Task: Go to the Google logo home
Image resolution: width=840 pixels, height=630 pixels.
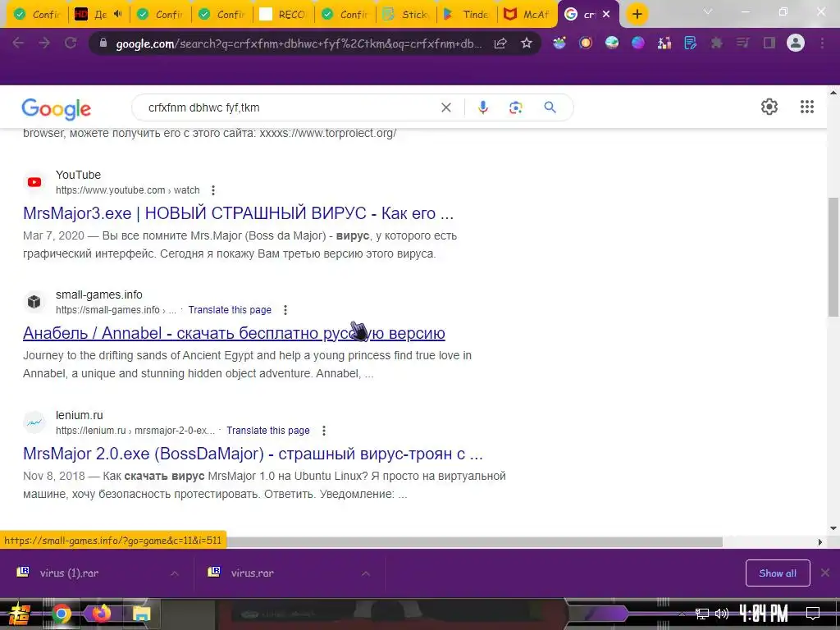Action: coord(57,109)
